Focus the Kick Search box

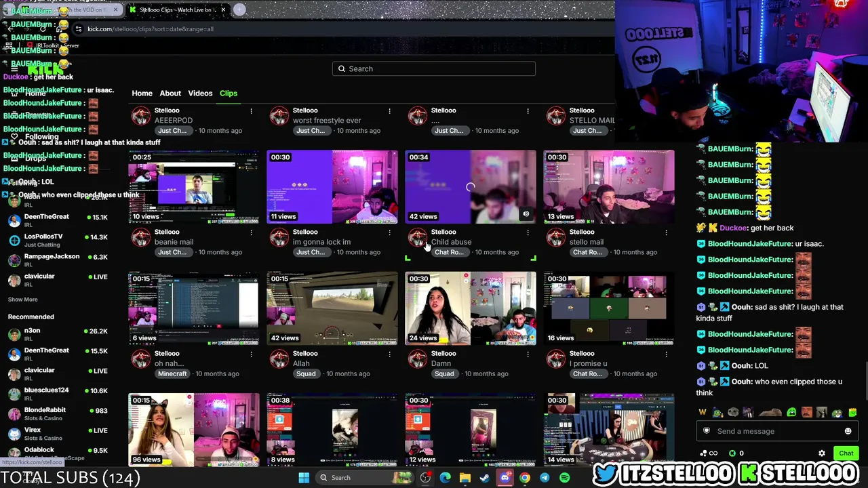434,68
